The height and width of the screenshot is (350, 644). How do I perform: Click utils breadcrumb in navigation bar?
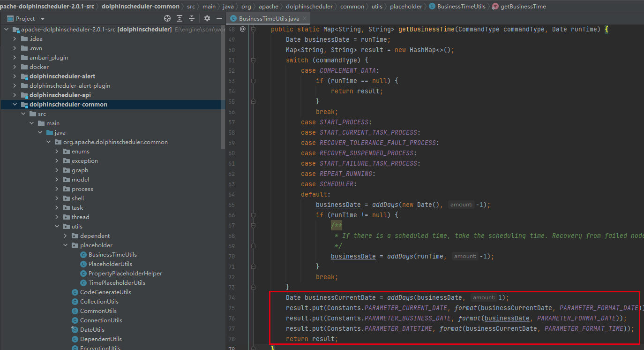pos(377,6)
